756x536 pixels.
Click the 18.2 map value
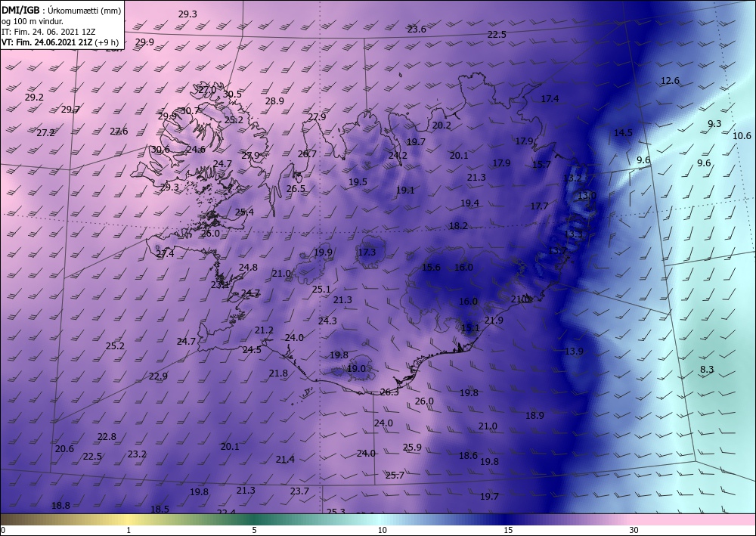tap(458, 225)
